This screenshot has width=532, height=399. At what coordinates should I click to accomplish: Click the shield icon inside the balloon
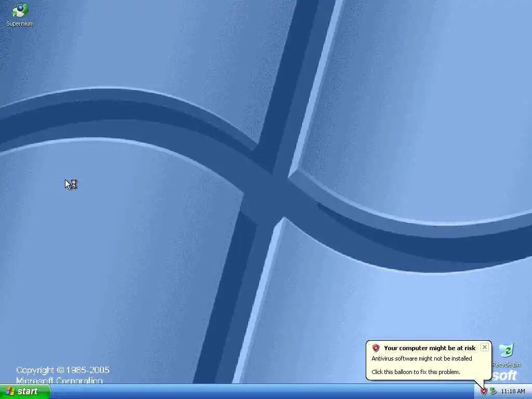click(x=376, y=348)
